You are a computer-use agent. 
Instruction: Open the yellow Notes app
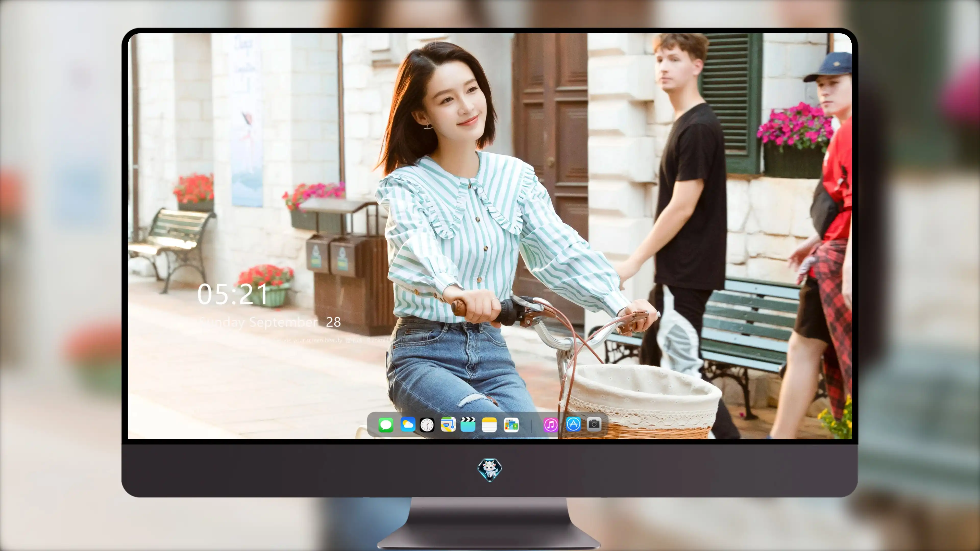click(x=489, y=424)
